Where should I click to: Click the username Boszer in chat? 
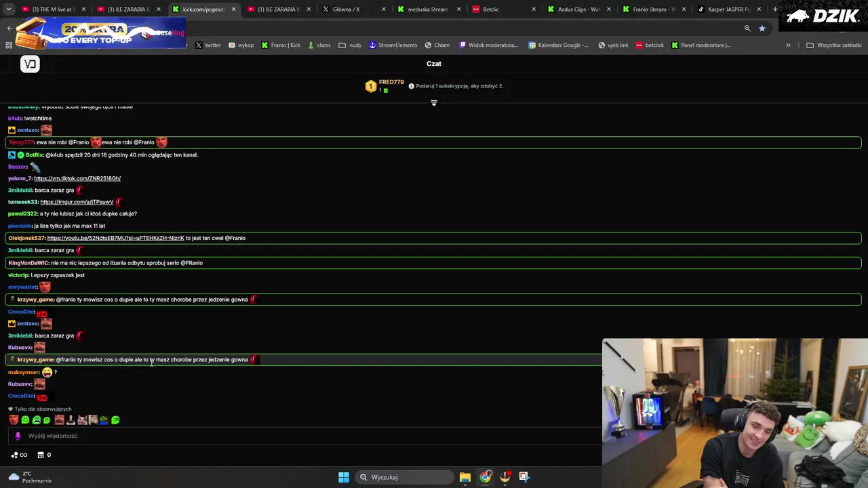(x=18, y=167)
